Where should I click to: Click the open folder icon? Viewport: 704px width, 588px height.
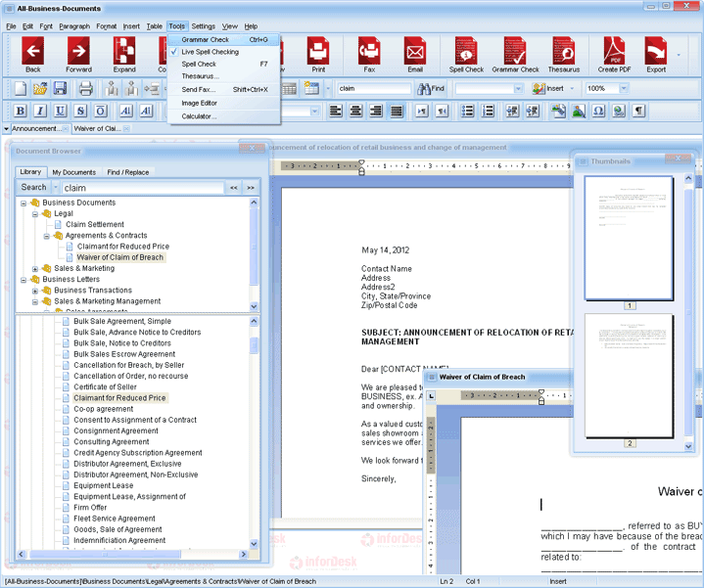(40, 88)
